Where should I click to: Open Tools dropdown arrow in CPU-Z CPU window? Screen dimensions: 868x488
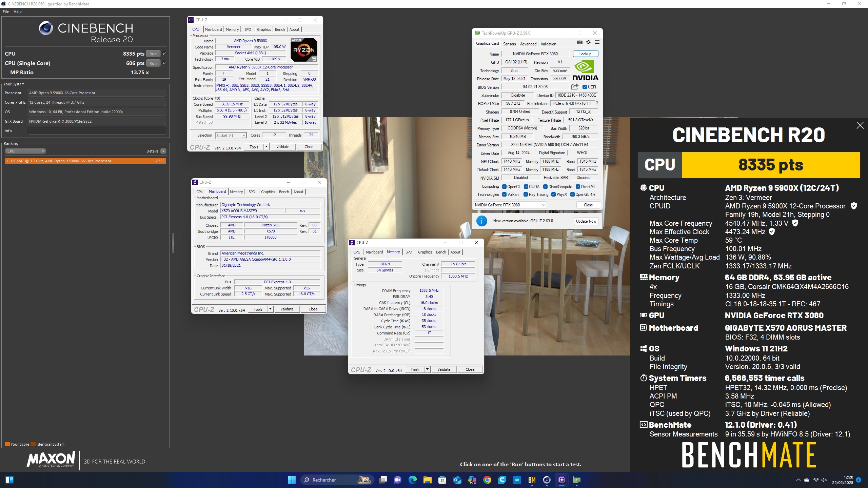(267, 147)
